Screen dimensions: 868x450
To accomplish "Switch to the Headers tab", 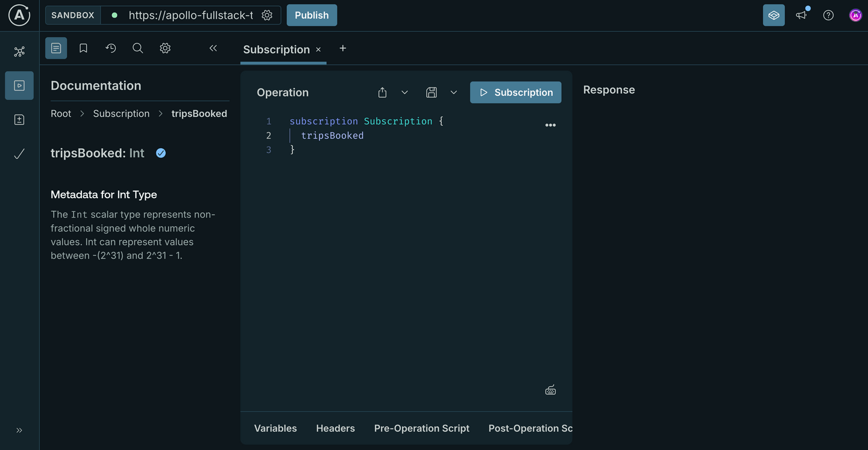I will click(x=335, y=428).
